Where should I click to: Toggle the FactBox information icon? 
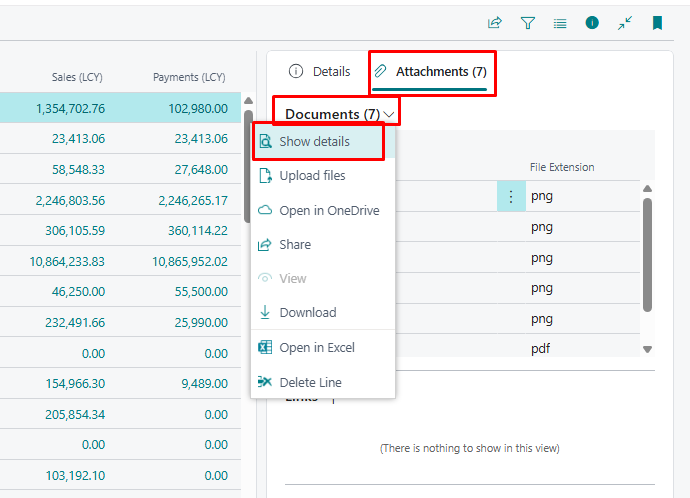tap(592, 22)
